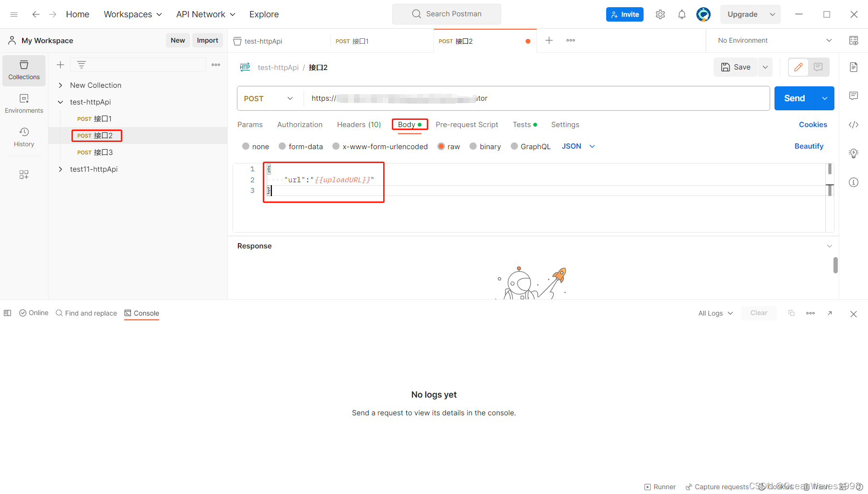
Task: Open the No Environment selector
Action: pos(774,40)
